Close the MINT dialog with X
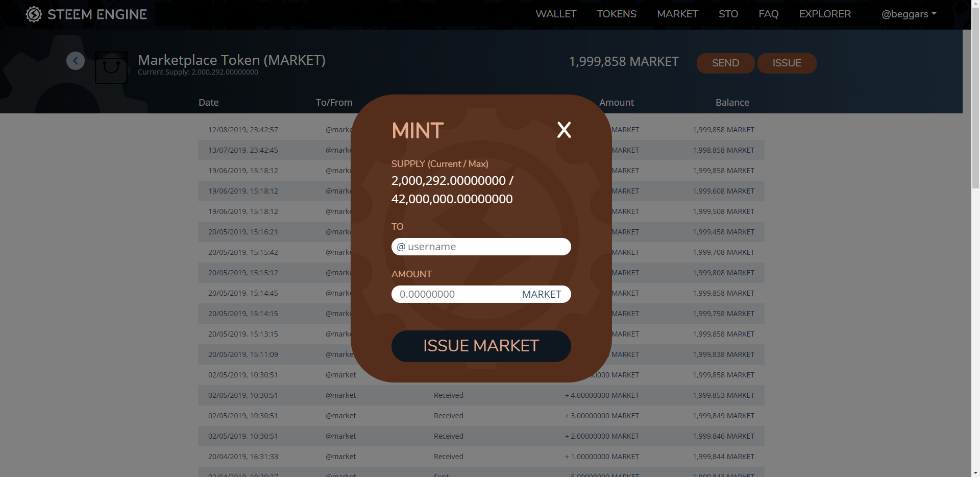 coord(564,130)
